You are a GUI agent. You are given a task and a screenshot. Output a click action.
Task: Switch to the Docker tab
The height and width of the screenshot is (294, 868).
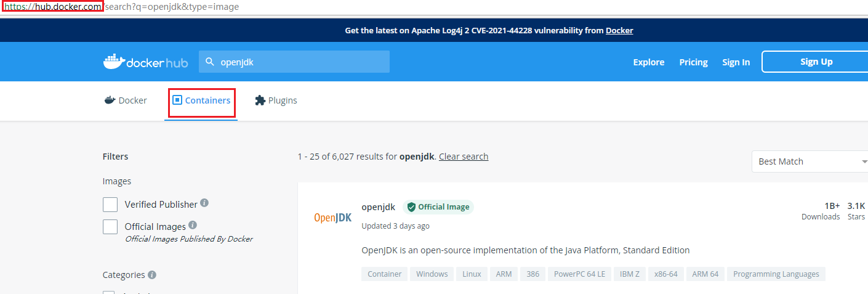(x=126, y=100)
